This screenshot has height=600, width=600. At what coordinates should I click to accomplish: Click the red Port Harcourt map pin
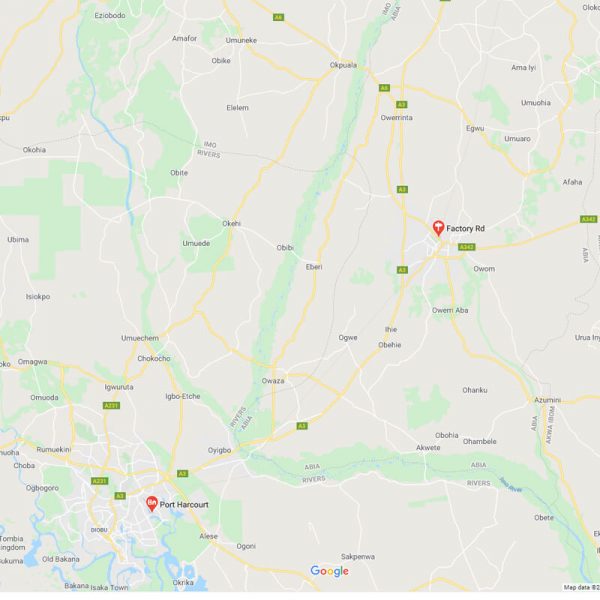pyautogui.click(x=152, y=504)
